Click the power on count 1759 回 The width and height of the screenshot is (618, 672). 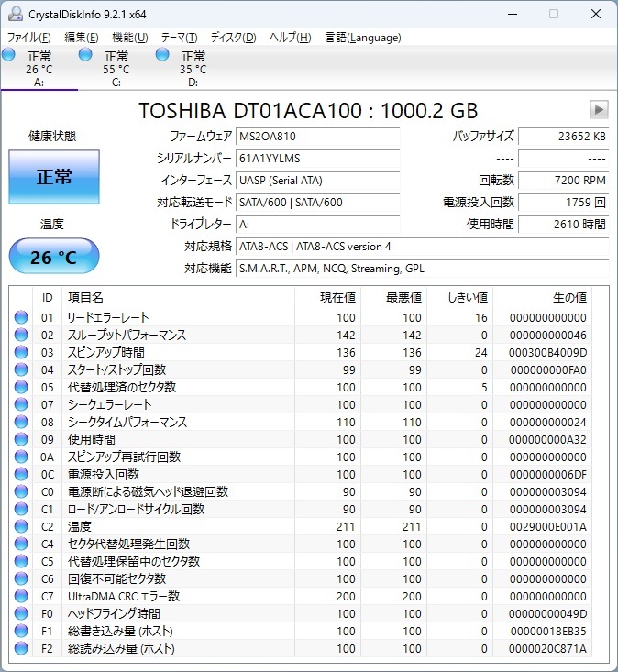click(x=564, y=203)
